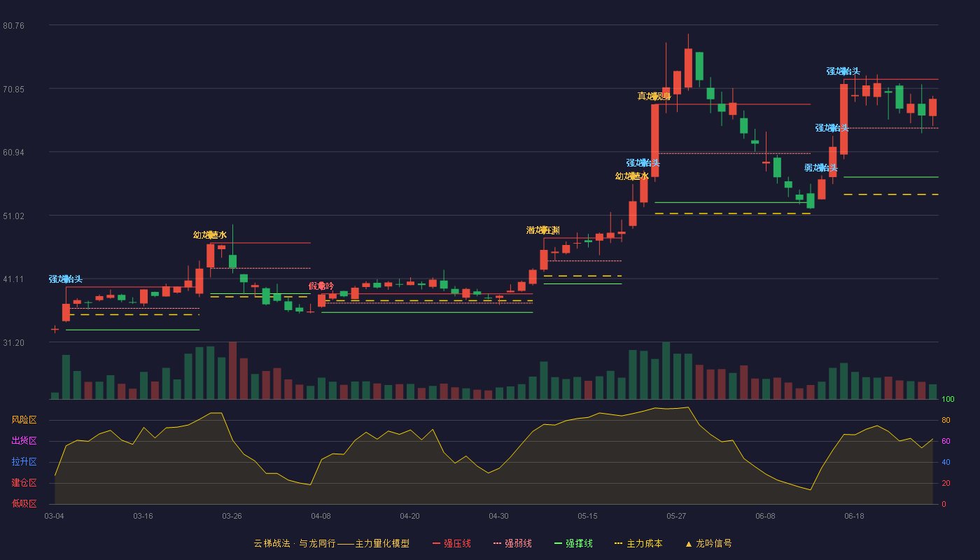The width and height of the screenshot is (980, 560).
Task: Jump to the 06-18 date tick
Action: point(855,516)
